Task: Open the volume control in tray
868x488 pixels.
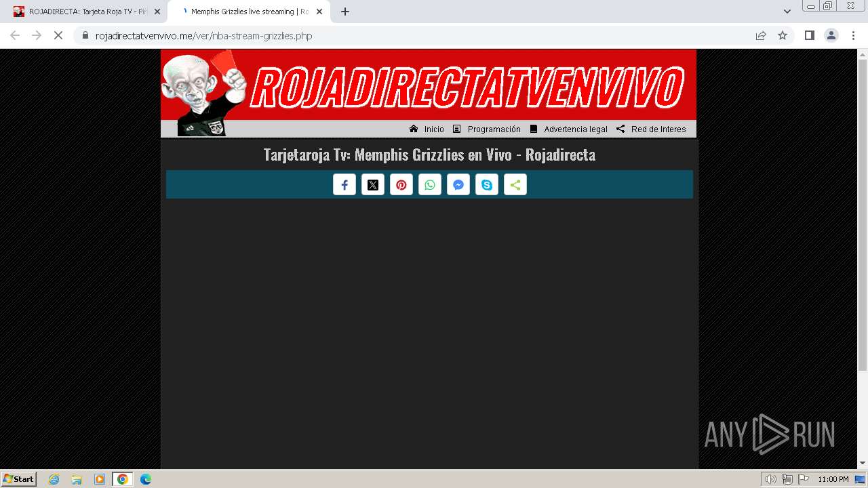Action: [x=771, y=479]
